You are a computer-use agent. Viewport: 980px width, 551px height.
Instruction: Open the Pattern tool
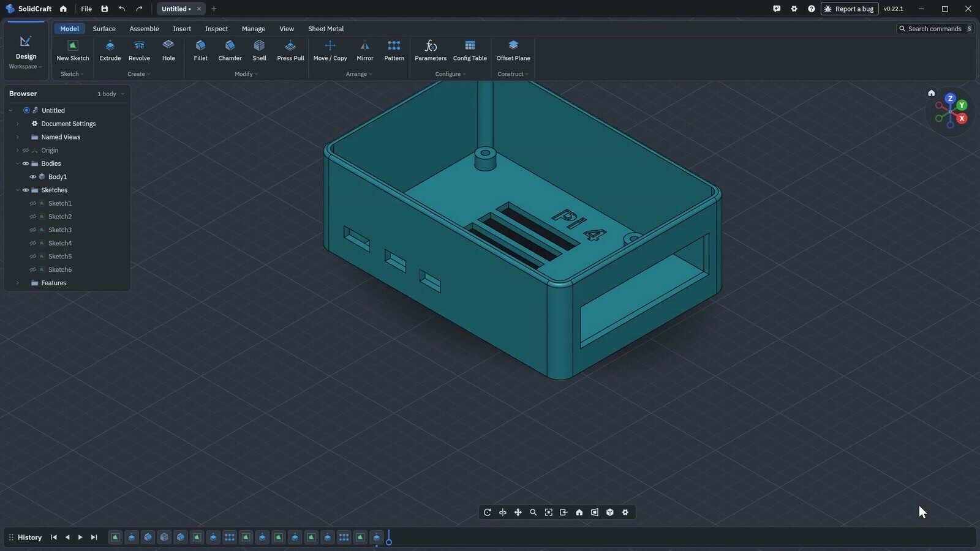pyautogui.click(x=394, y=51)
